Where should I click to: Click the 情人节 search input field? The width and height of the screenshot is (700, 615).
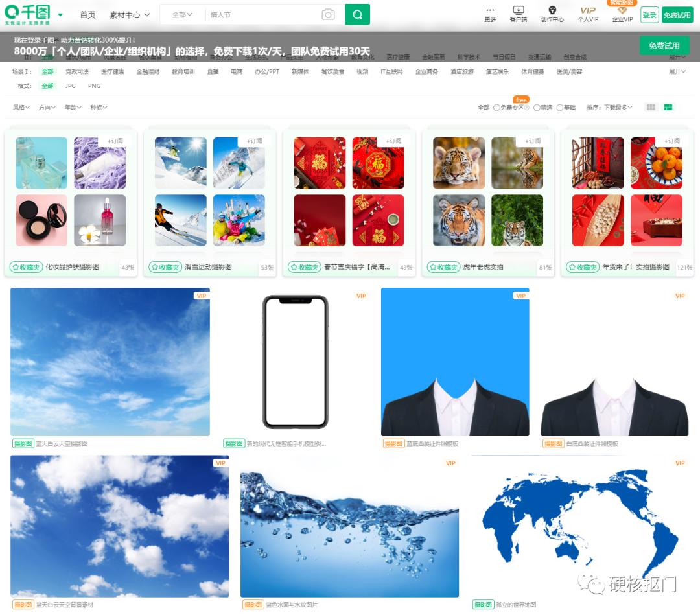click(x=263, y=15)
